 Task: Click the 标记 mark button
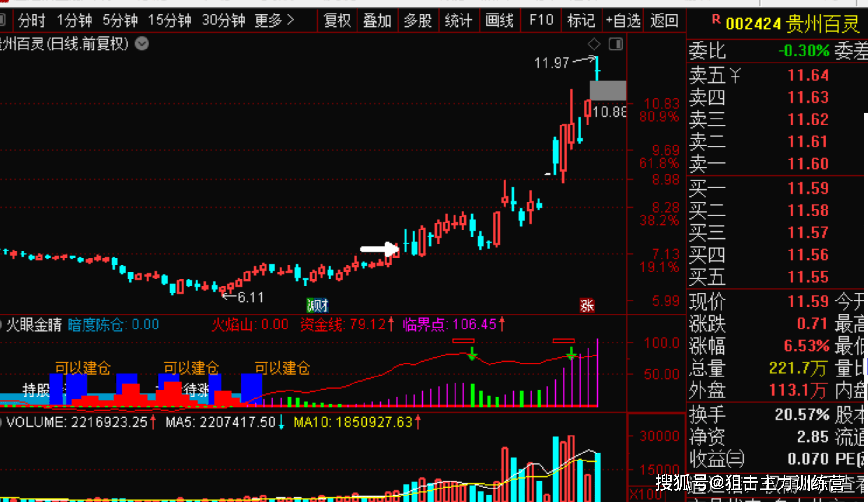581,21
